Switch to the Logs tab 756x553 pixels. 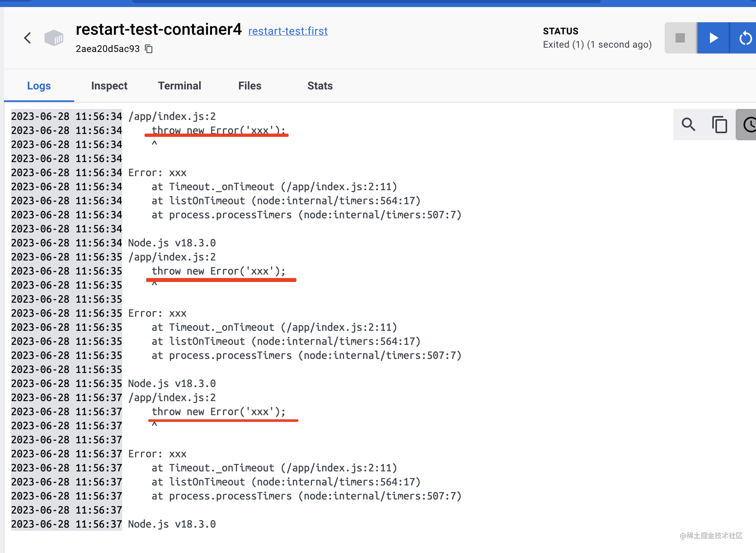(x=39, y=86)
